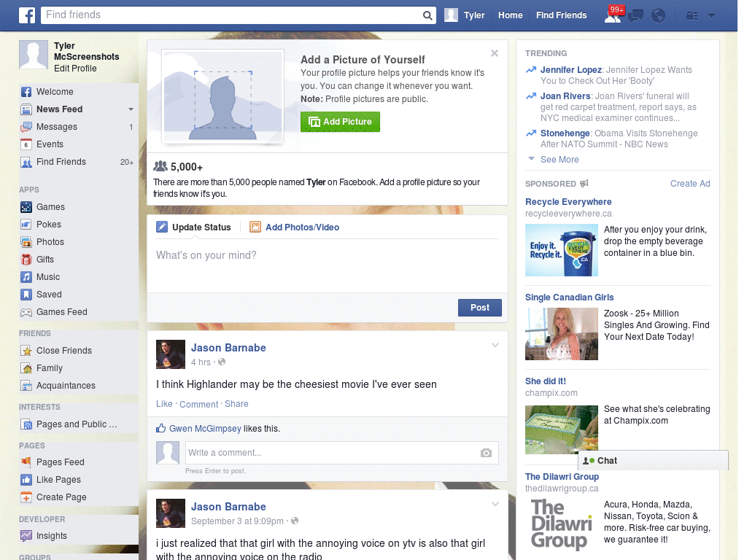The image size is (747, 560).
Task: Open the News Feed sort dropdown arrow
Action: pos(131,109)
